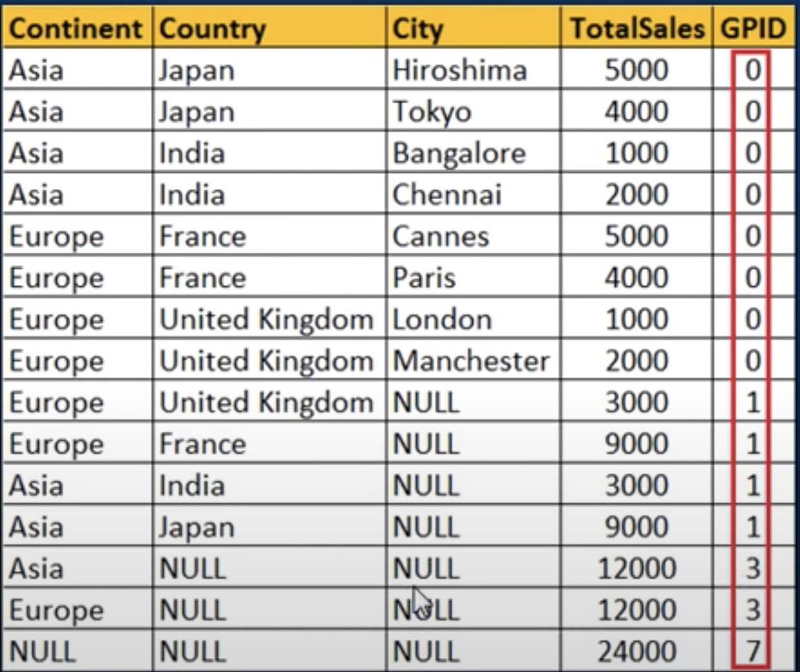Image resolution: width=800 pixels, height=672 pixels.
Task: Click the GPID value 7 cell
Action: (x=753, y=651)
